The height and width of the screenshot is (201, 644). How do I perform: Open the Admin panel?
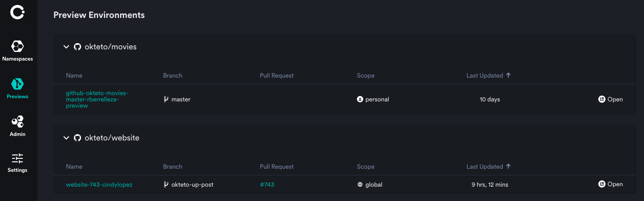[x=17, y=126]
